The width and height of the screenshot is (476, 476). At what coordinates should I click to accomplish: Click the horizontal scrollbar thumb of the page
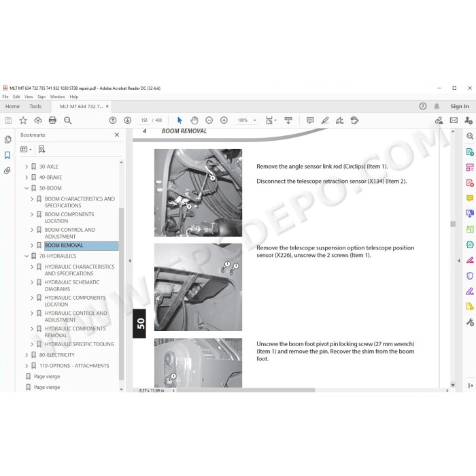(x=245, y=390)
